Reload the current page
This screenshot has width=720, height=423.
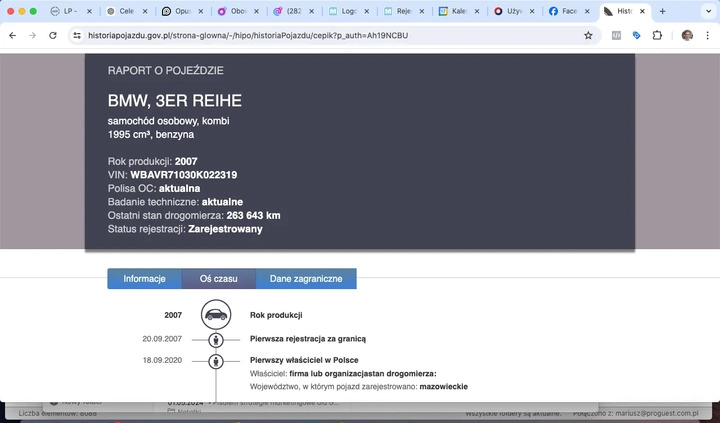coord(53,35)
